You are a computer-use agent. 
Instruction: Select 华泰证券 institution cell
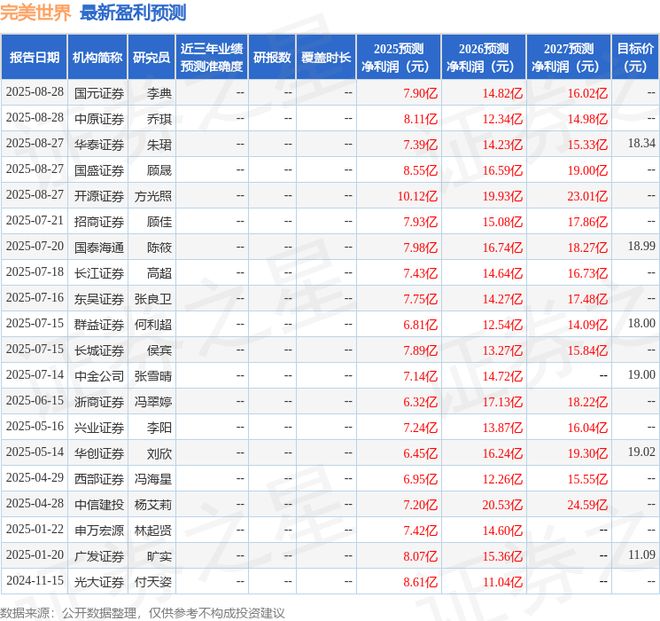(x=99, y=145)
